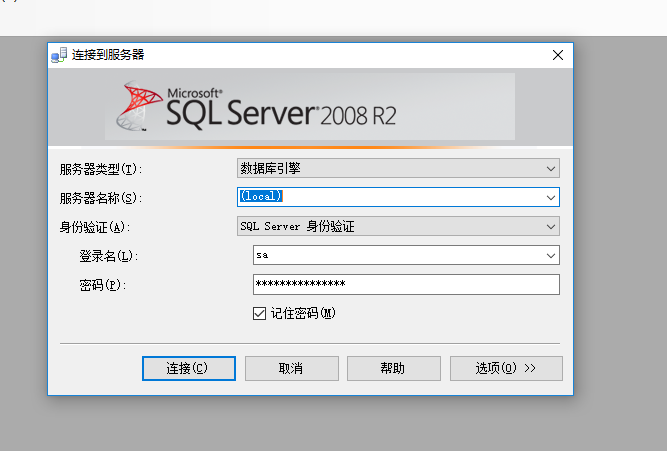Click the SQL Server 2008 R2 banner logo
Viewport: 667px width, 451px height.
point(257,106)
